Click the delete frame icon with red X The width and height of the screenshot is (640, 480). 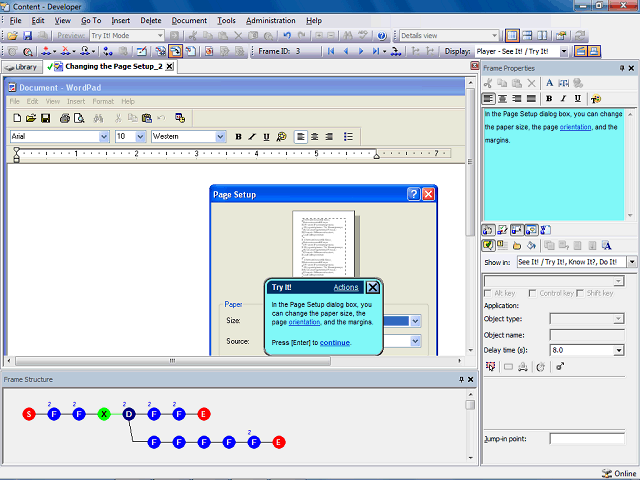point(65,51)
